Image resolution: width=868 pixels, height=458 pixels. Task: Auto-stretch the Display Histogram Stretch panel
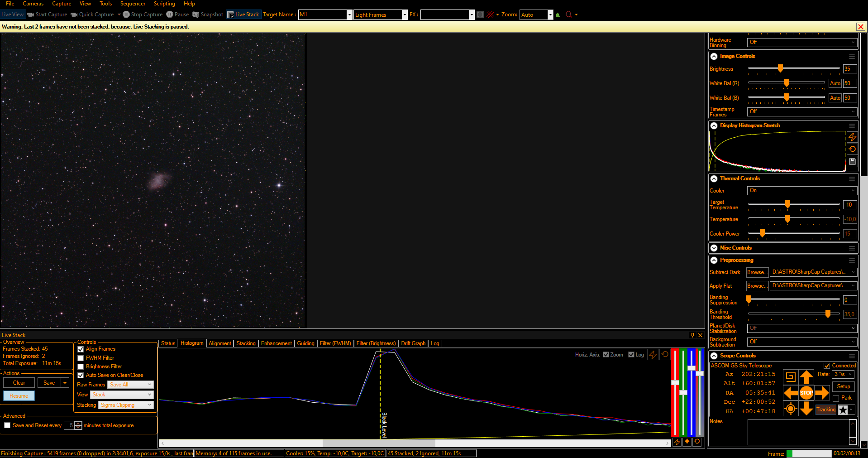(852, 137)
